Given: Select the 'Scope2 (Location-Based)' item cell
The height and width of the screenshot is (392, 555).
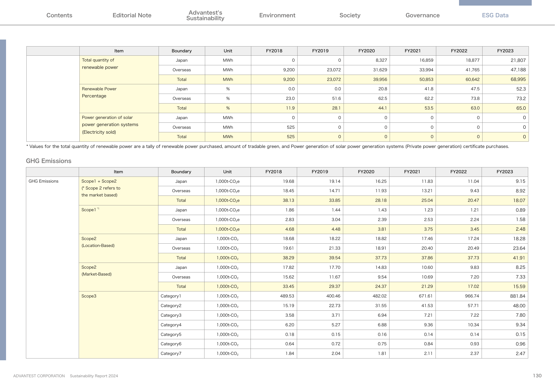Looking at the screenshot, I should 118,248.
